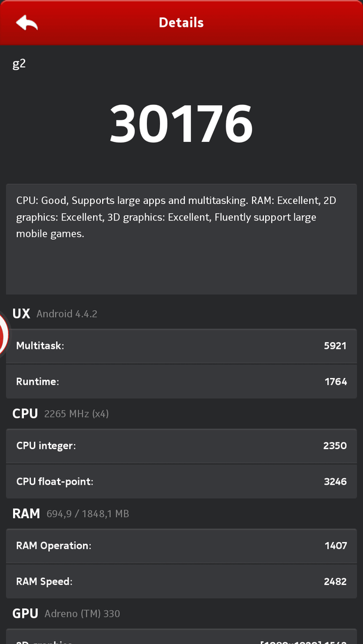Viewport: 363px width, 644px height.
Task: Open the Runtime score row
Action: coord(181,382)
